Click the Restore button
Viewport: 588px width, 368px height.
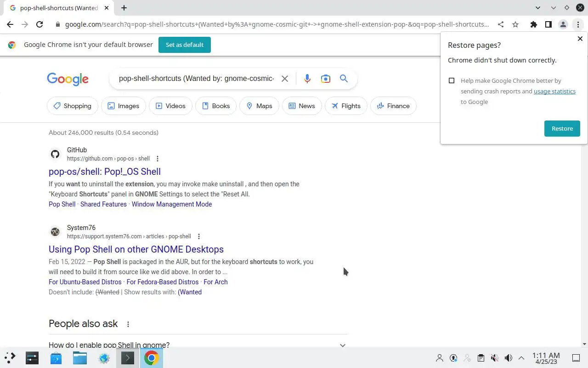coord(562,128)
